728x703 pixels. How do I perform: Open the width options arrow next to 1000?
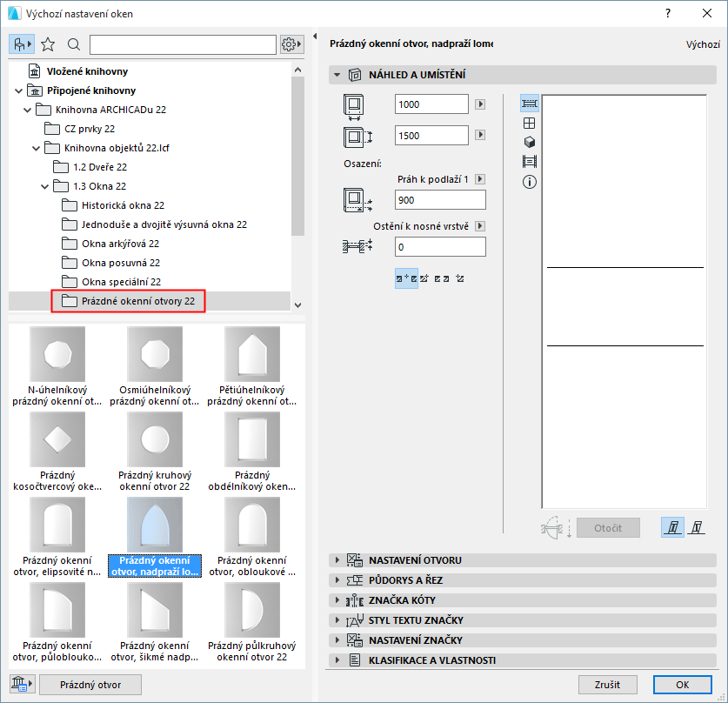point(480,104)
